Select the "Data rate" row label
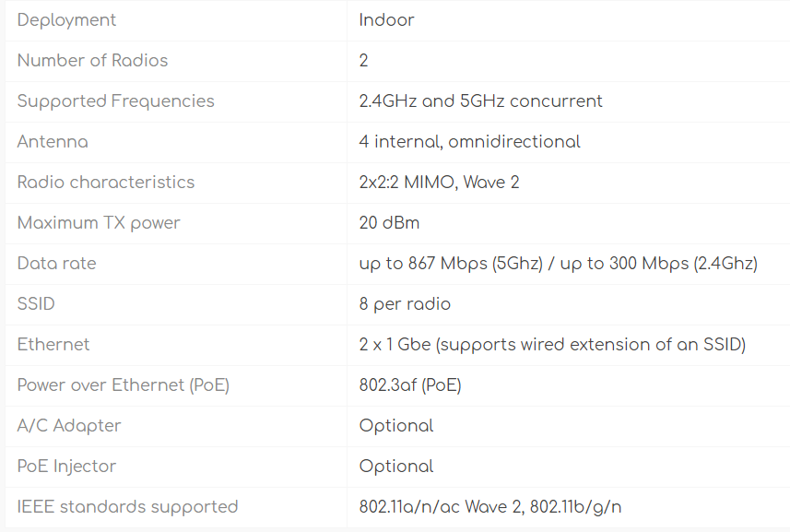 [56, 264]
